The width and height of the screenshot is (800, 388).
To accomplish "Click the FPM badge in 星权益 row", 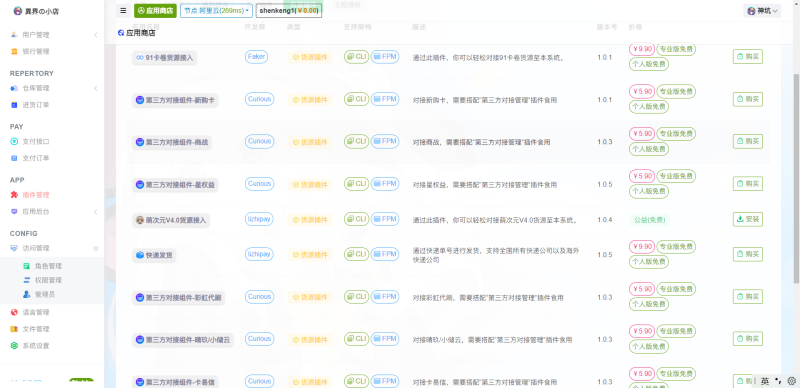I will tap(385, 184).
